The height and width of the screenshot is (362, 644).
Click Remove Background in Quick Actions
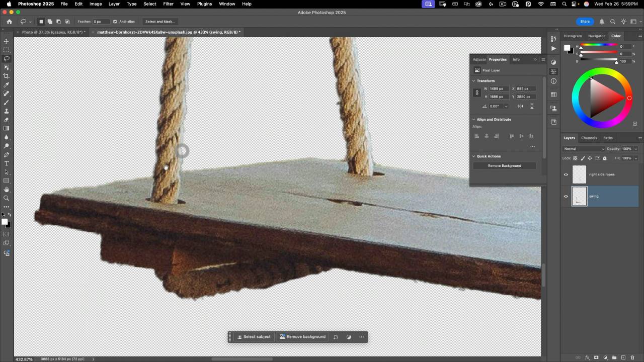[x=504, y=166]
